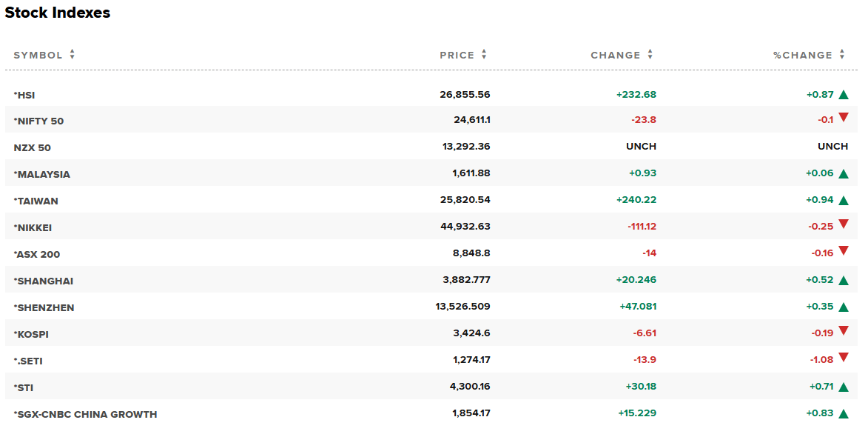The height and width of the screenshot is (437, 868).
Task: Click the sort arrows beside SYMBOL header
Action: coord(73,55)
